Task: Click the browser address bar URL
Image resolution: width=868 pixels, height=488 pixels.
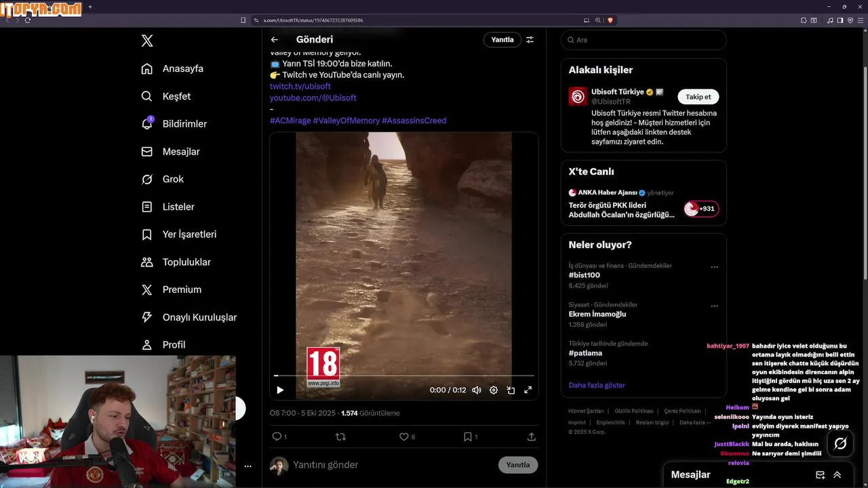Action: point(313,20)
